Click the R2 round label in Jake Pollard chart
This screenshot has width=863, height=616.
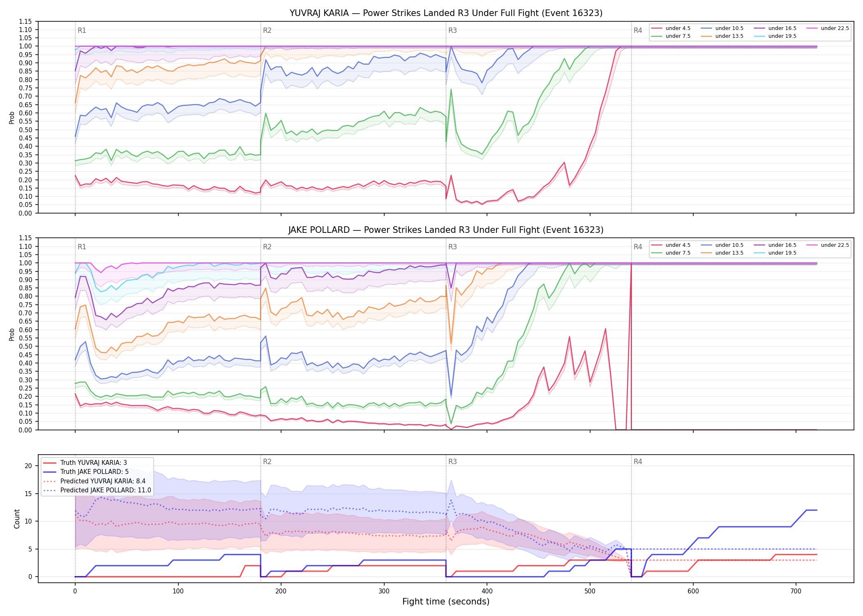[x=267, y=247]
